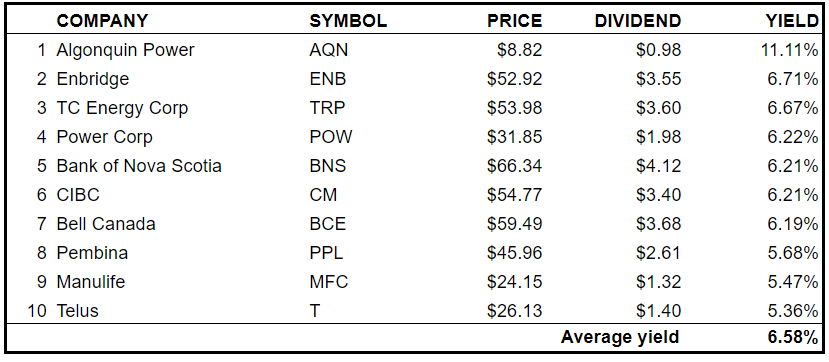Select Algonquin yield 11.11% cell
This screenshot has height=362, width=829.
click(788, 50)
